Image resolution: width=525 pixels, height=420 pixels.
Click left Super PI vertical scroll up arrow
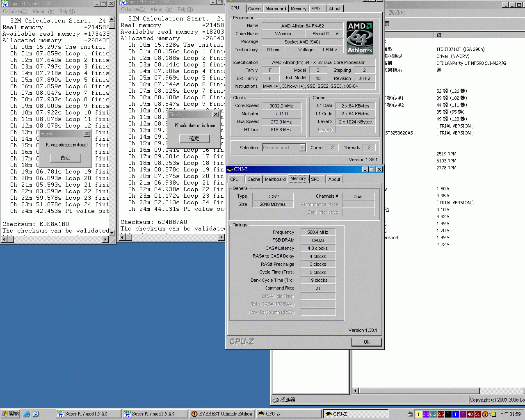[x=112, y=20]
